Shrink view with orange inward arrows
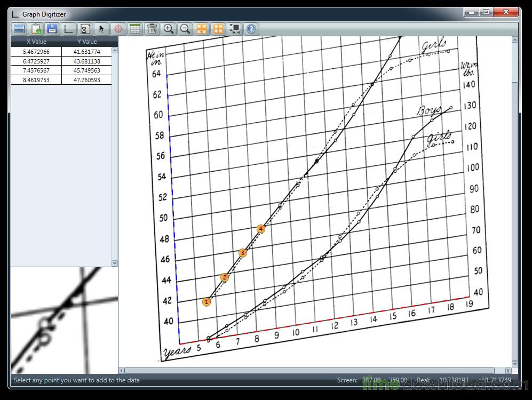The width and height of the screenshot is (532, 400). [x=218, y=29]
